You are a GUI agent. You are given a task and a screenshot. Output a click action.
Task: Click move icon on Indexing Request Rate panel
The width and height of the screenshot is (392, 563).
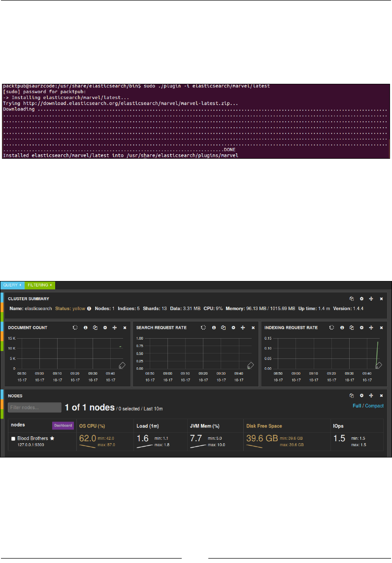click(371, 327)
